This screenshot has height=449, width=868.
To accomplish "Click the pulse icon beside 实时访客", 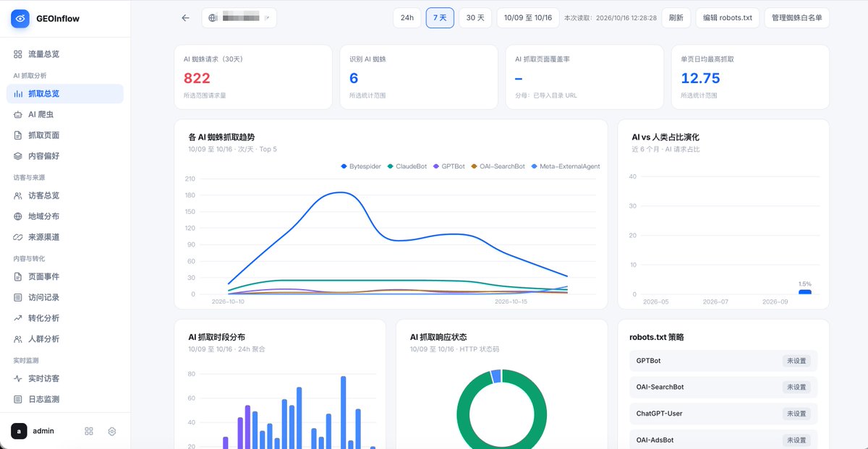I will (x=18, y=379).
